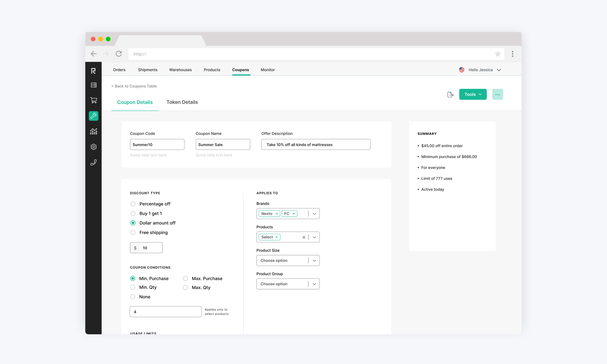
Task: Switch to the Coupon Details tab
Action: pos(135,102)
